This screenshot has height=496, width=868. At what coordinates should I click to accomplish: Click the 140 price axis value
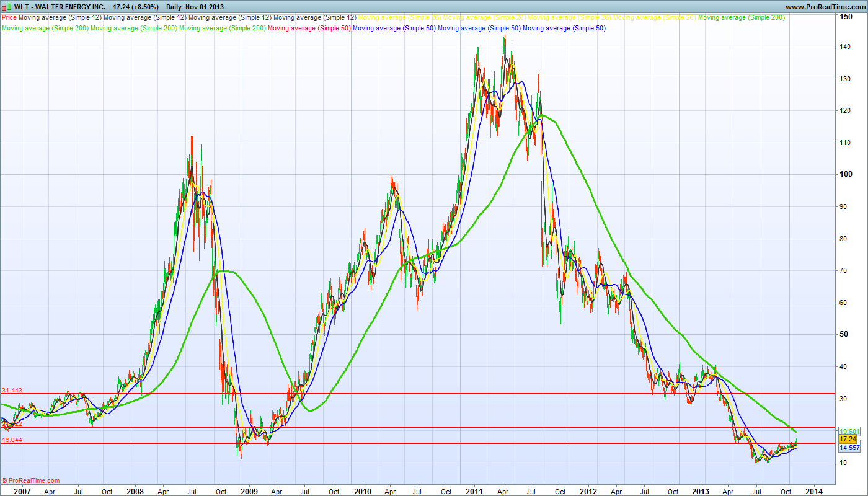(x=846, y=46)
